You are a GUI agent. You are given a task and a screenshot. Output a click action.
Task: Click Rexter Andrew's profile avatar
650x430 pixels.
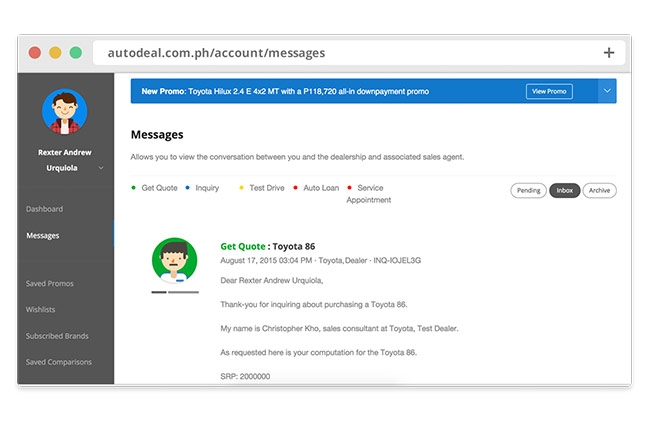coord(65,112)
